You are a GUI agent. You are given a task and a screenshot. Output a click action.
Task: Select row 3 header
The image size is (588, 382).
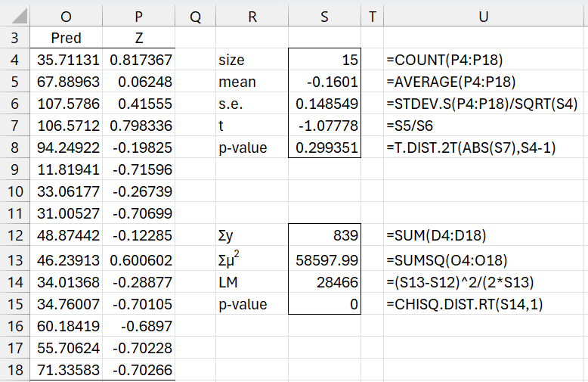(x=15, y=38)
